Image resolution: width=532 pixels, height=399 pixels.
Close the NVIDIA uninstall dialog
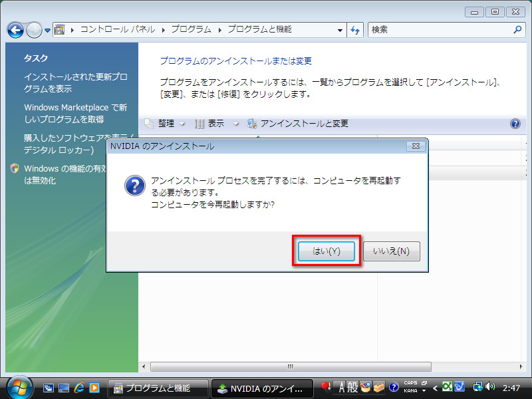[x=416, y=146]
